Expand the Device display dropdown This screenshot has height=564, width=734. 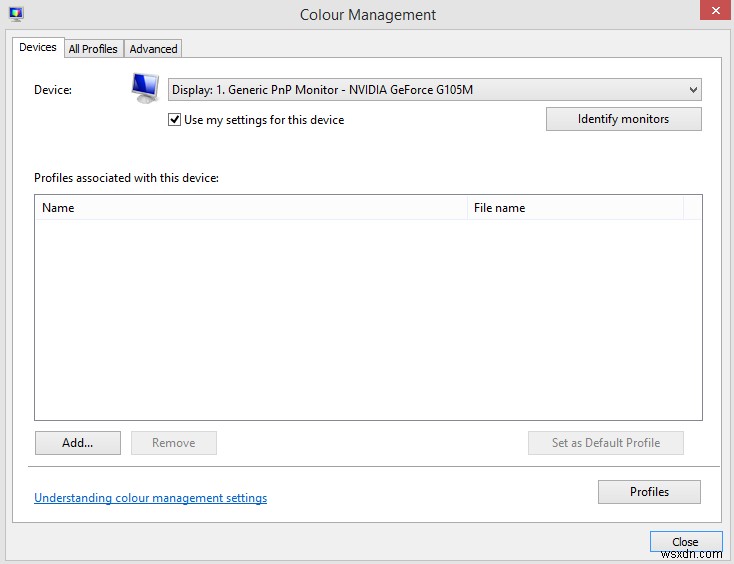click(x=435, y=90)
